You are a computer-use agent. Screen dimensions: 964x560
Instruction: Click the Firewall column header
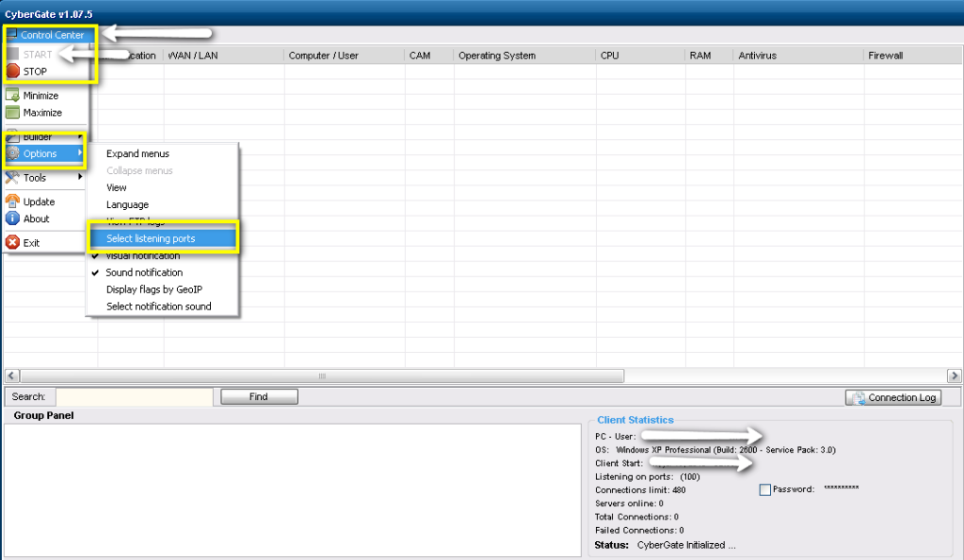tap(912, 56)
